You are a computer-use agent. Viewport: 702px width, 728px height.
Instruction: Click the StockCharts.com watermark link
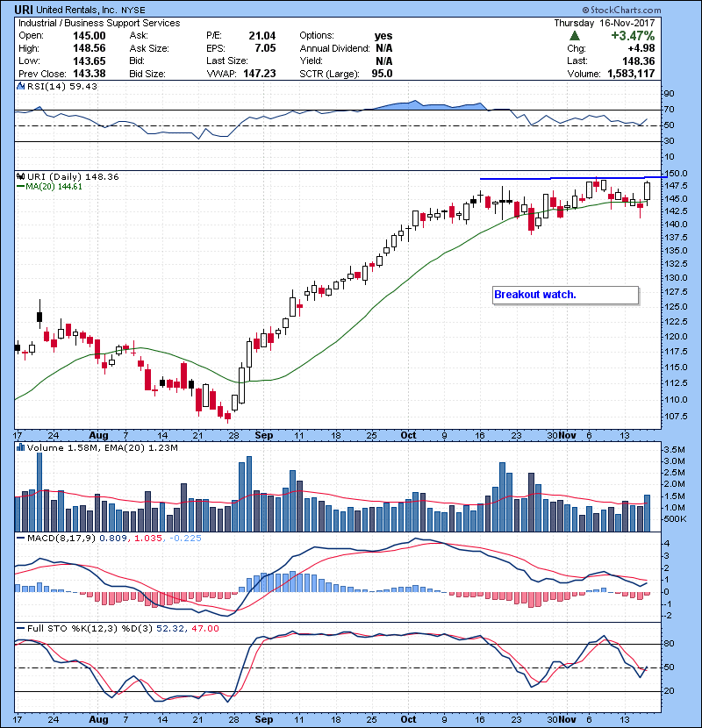point(621,10)
